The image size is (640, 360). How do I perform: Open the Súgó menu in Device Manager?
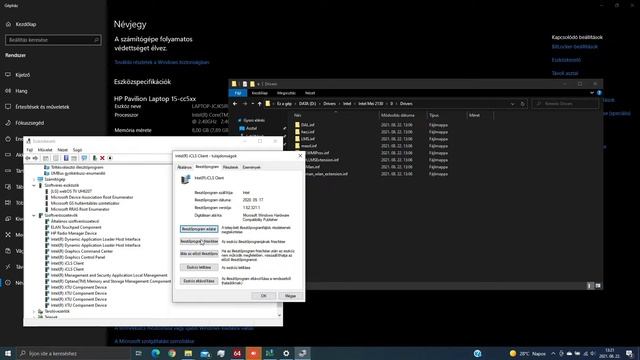pyautogui.click(x=78, y=150)
